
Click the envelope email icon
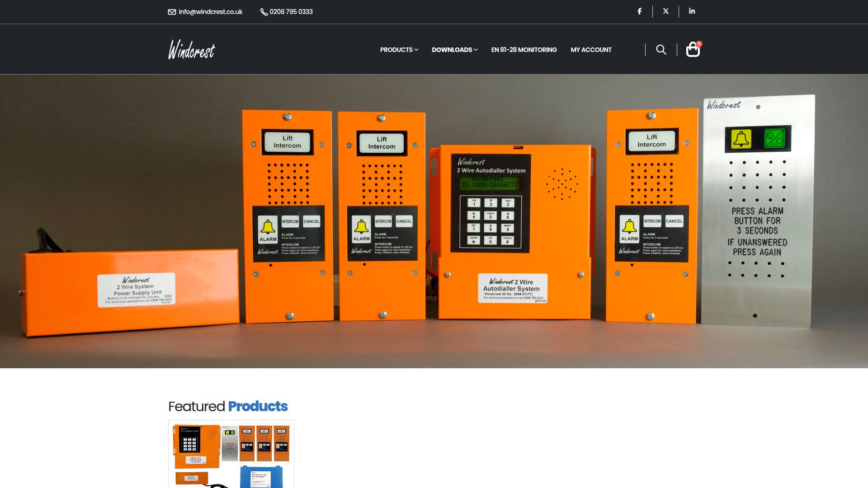172,12
